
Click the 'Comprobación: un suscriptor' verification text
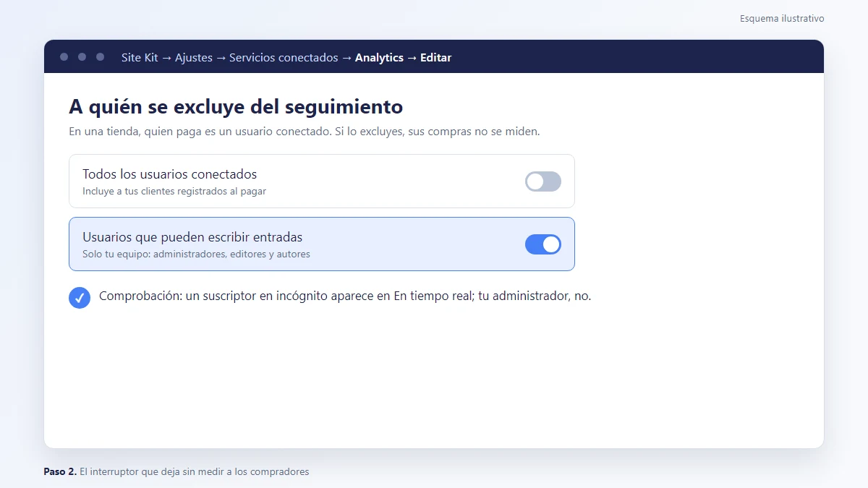[345, 296]
